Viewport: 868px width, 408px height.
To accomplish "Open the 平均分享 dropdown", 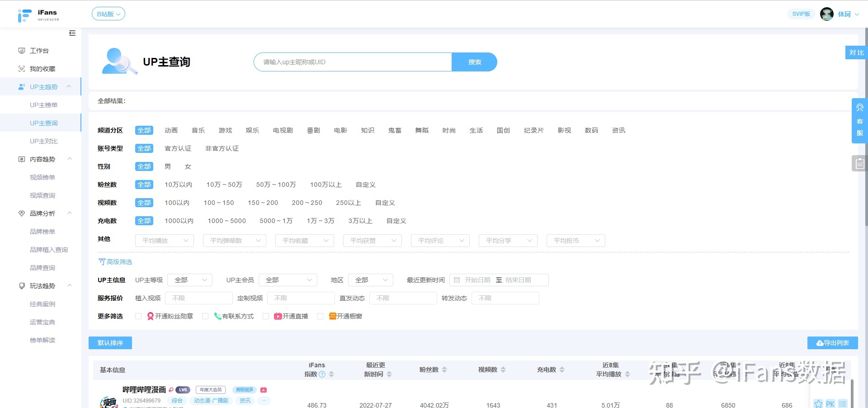I will pos(508,241).
